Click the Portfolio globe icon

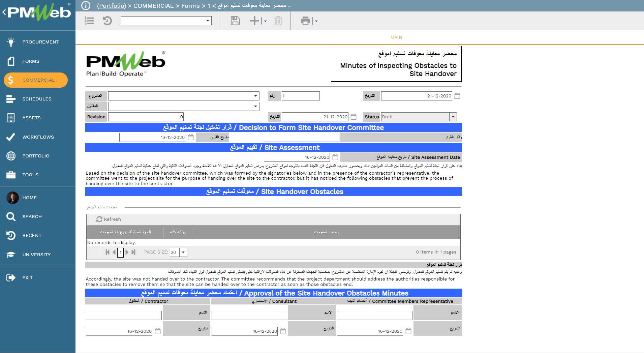coord(11,156)
